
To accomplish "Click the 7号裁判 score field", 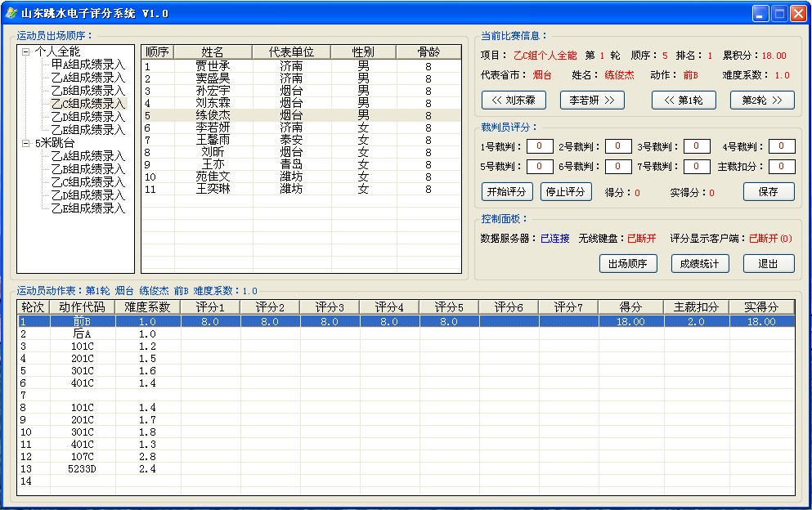I will 697,166.
